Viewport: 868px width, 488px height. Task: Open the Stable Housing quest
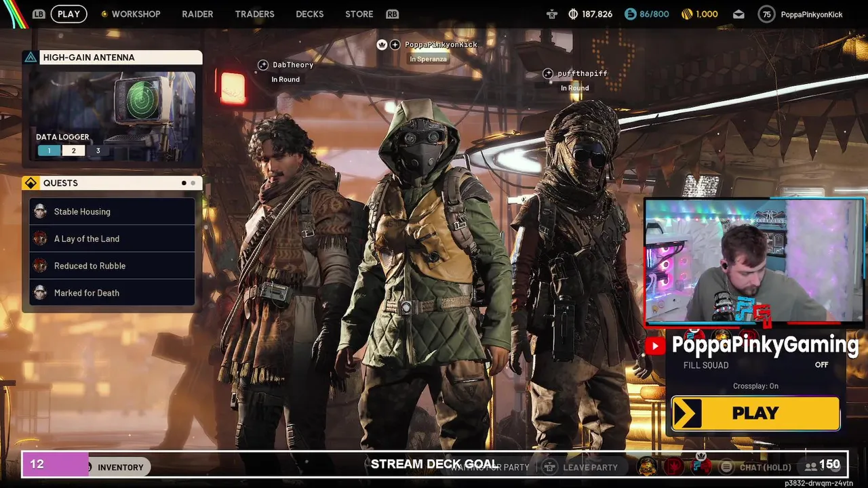click(x=112, y=211)
